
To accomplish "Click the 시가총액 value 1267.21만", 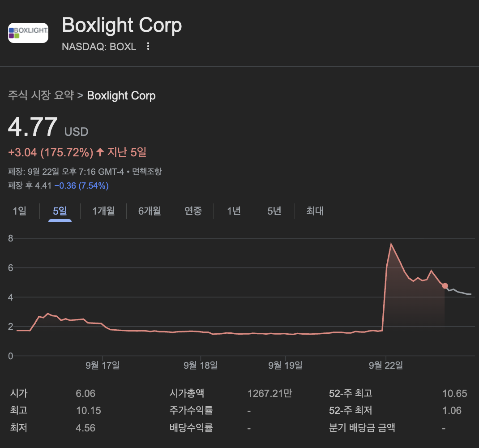I will (270, 393).
